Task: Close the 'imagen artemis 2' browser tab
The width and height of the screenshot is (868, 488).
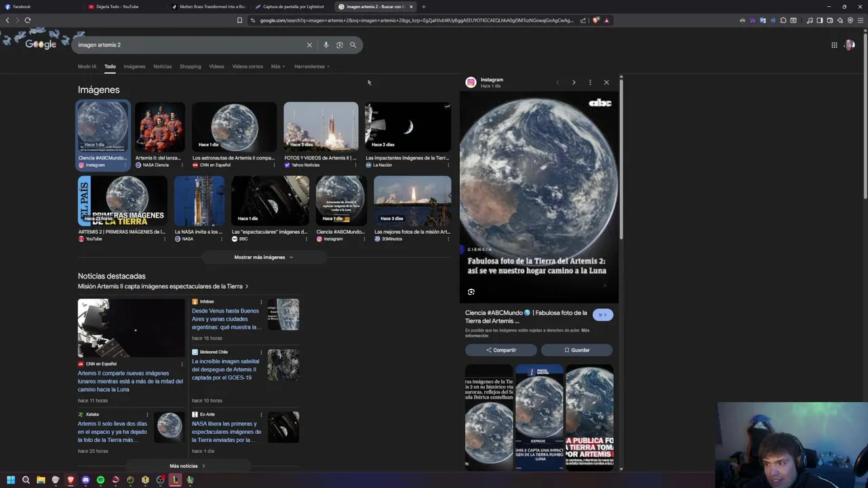Action: [411, 7]
